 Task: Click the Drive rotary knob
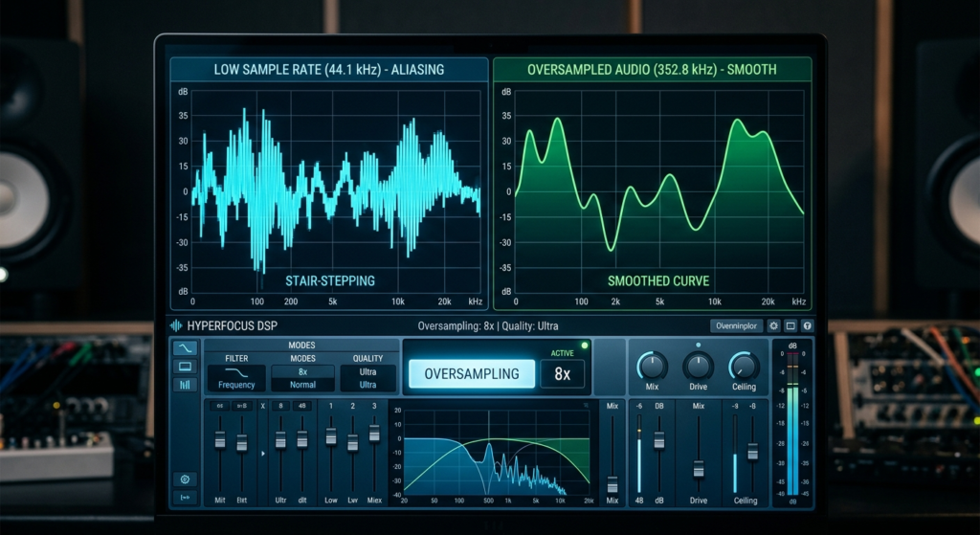pyautogui.click(x=698, y=366)
